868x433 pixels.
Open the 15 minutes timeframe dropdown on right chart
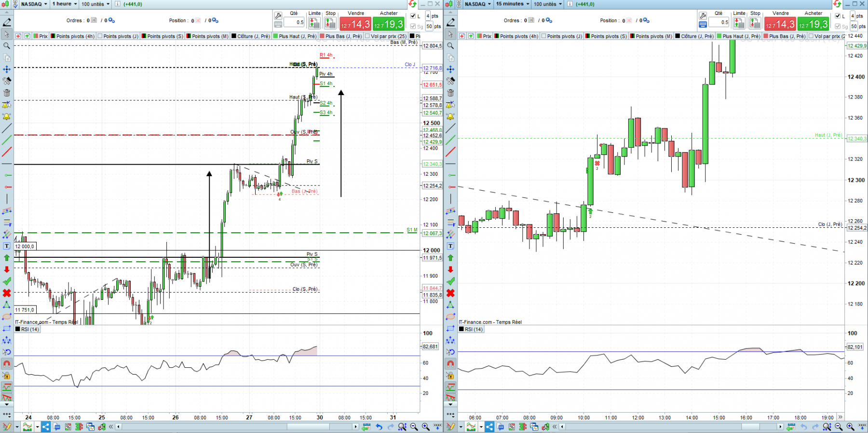click(x=513, y=4)
